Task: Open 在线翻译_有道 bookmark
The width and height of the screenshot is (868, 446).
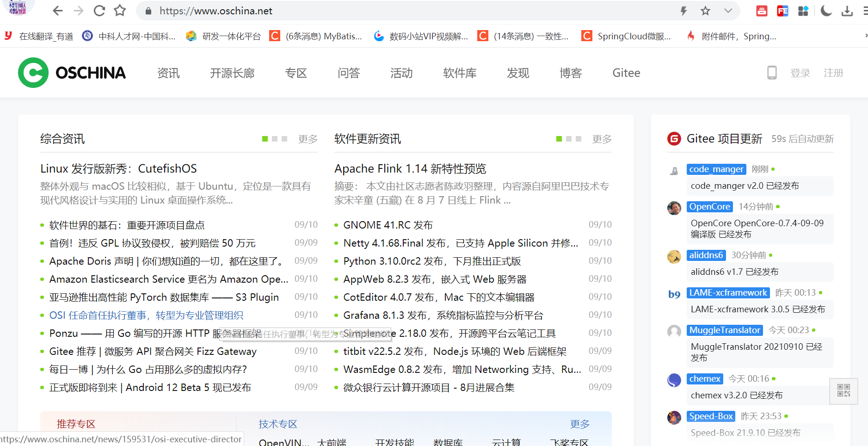Action: click(39, 36)
